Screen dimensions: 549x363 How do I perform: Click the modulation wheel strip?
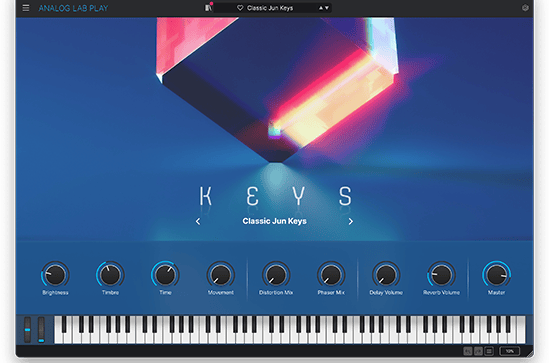(x=41, y=330)
